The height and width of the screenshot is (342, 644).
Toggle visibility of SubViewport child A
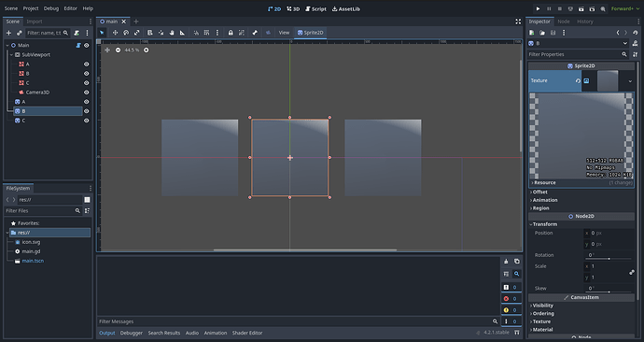(x=86, y=64)
